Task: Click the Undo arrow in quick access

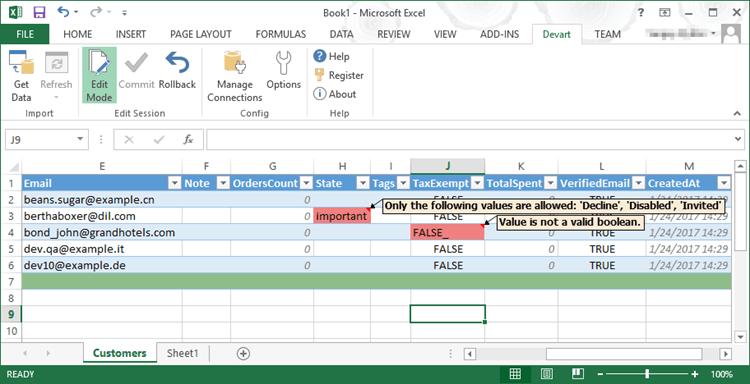Action: (63, 12)
